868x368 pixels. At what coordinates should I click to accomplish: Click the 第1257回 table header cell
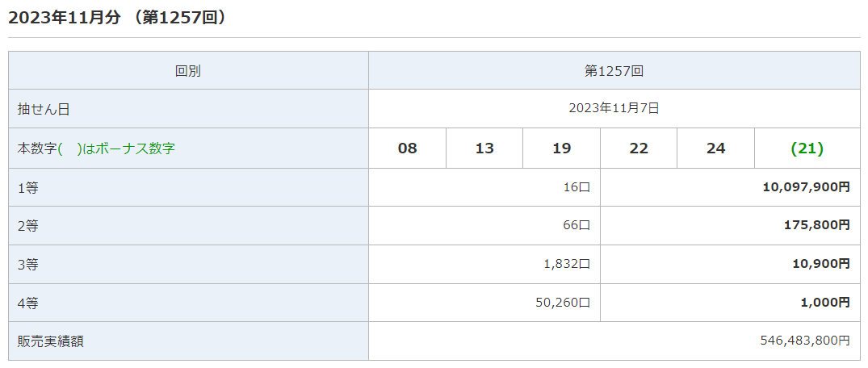point(614,71)
